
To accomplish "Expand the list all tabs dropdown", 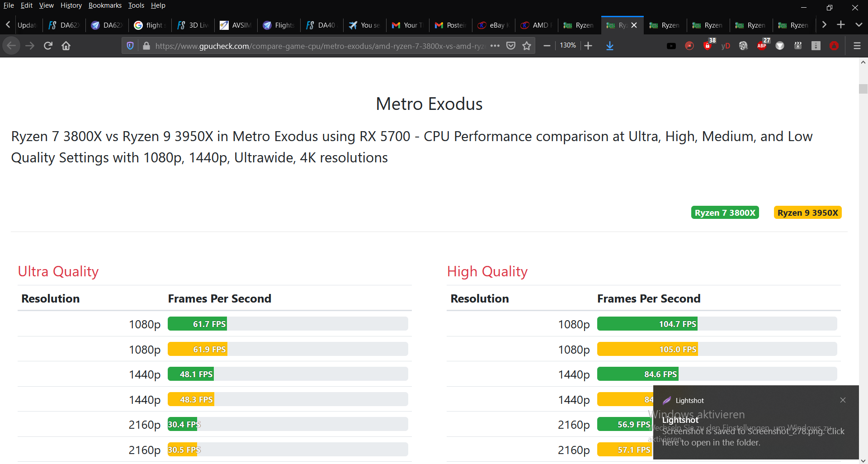I will [x=859, y=25].
